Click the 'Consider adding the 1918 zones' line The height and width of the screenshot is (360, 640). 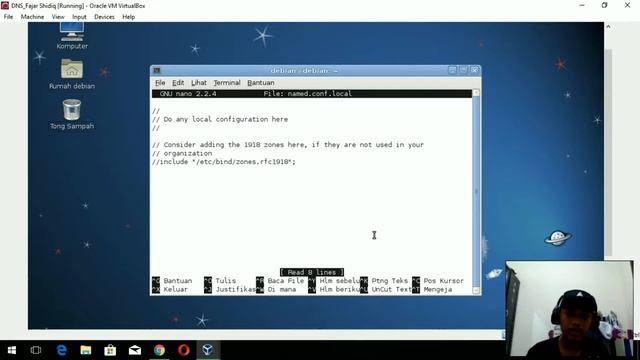[x=288, y=144]
